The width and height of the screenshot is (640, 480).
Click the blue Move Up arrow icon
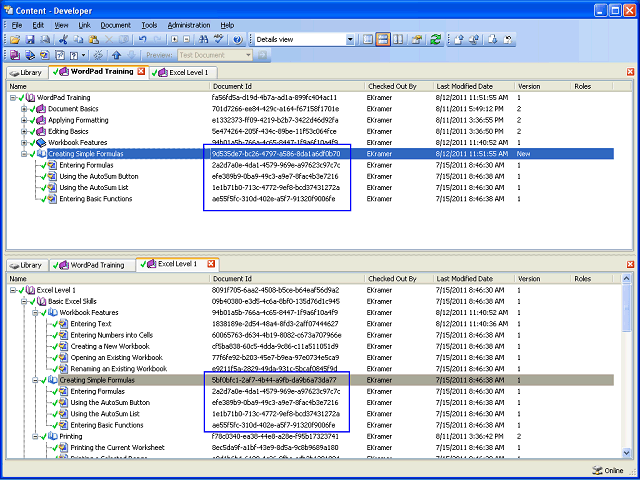pos(117,55)
